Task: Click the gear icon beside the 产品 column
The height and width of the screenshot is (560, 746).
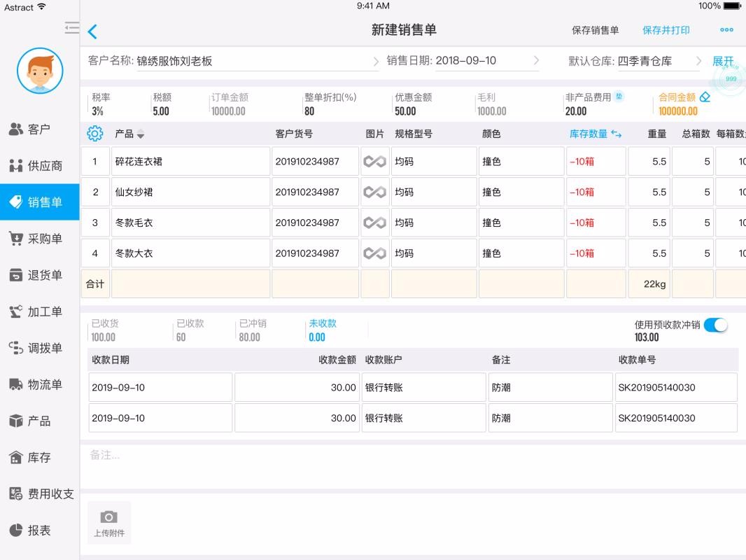Action: tap(94, 133)
